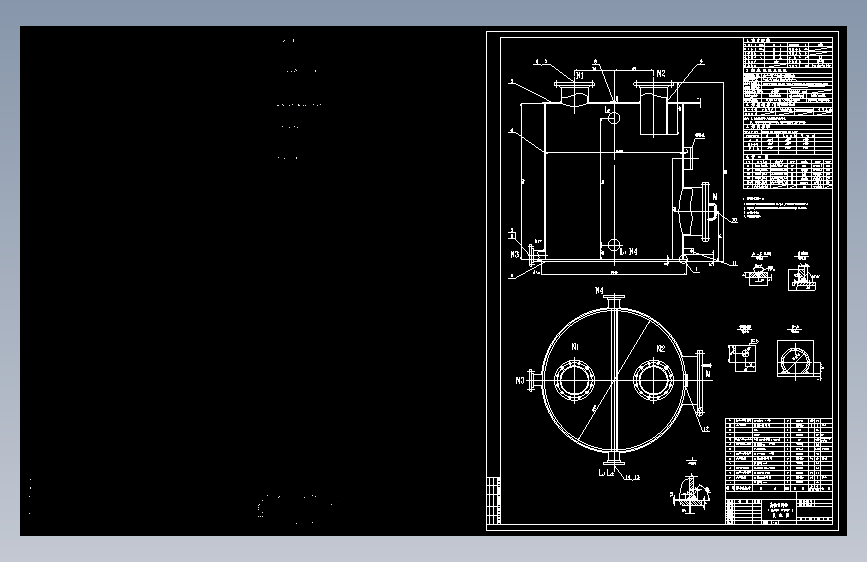The image size is (867, 562).
Task: Click the L1 L2 label below the plan view
Action: [x=606, y=473]
